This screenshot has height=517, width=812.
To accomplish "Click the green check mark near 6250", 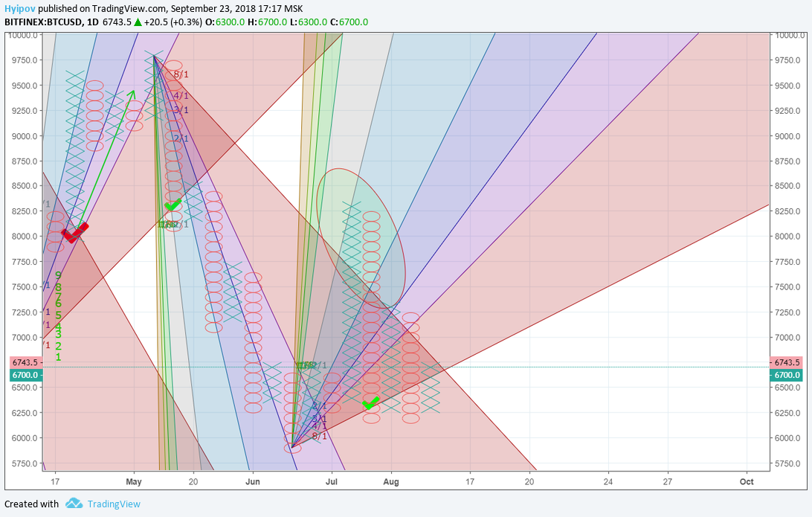I will 371,402.
